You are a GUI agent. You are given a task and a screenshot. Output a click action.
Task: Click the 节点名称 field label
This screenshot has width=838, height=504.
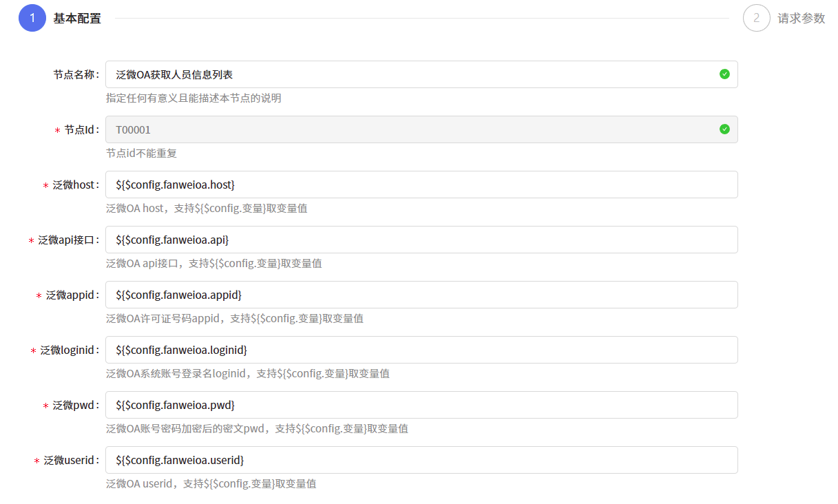(76, 74)
